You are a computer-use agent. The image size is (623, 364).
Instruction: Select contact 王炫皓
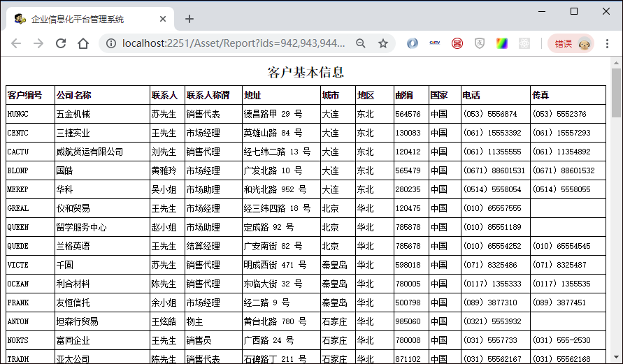tap(164, 321)
